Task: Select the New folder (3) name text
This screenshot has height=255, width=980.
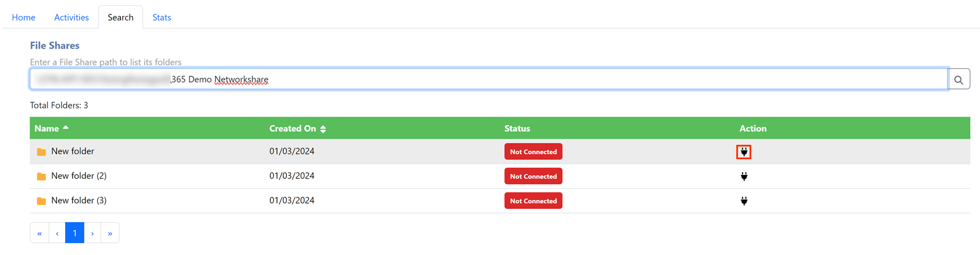Action: click(79, 200)
